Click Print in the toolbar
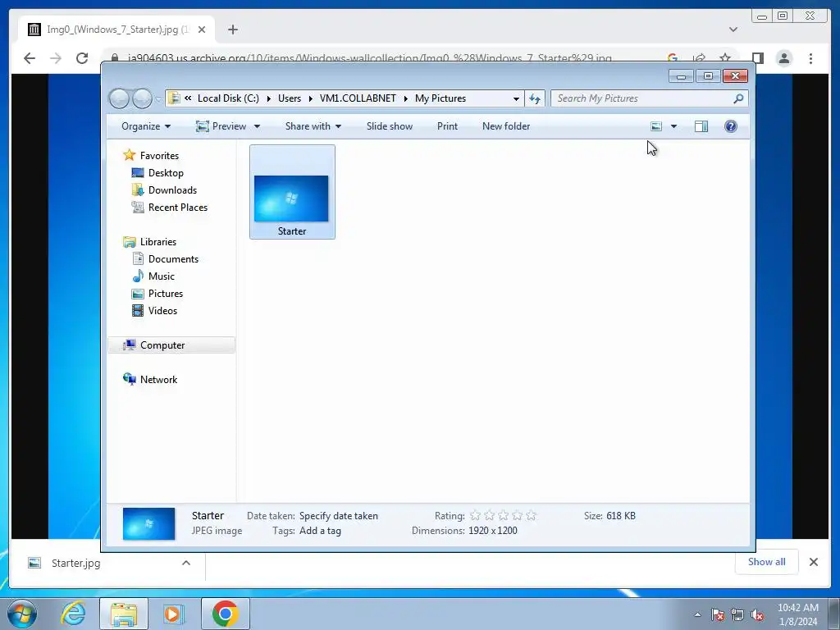The width and height of the screenshot is (840, 630). click(x=447, y=126)
